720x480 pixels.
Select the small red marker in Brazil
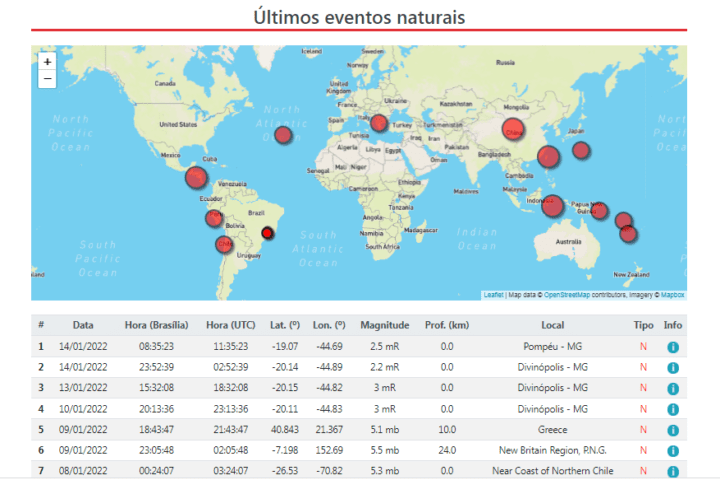267,233
